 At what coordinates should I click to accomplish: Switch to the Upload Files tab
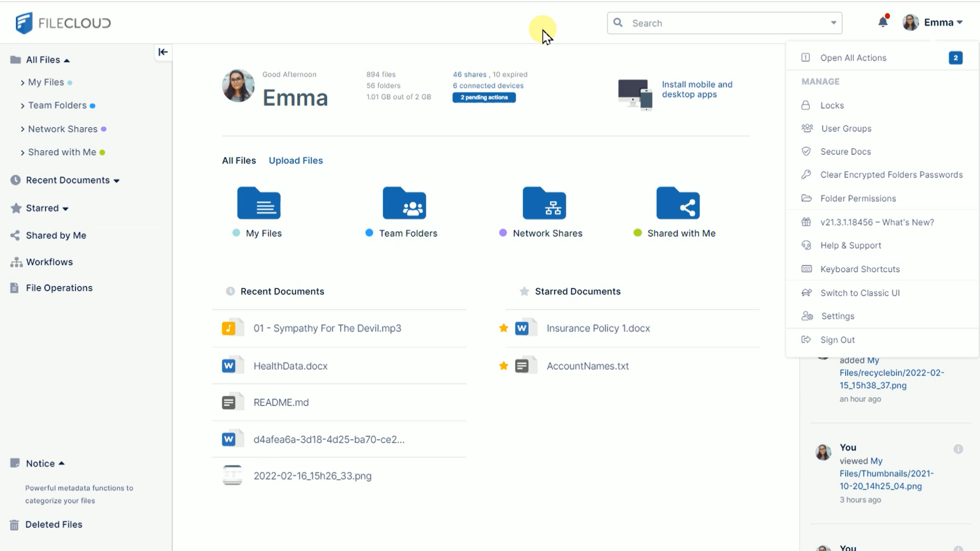click(x=296, y=160)
